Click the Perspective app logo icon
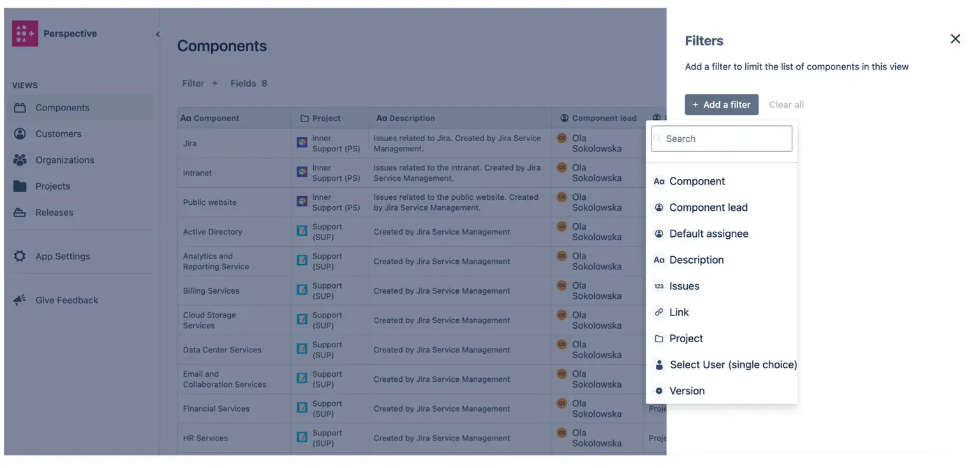The height and width of the screenshot is (468, 980). coord(25,33)
